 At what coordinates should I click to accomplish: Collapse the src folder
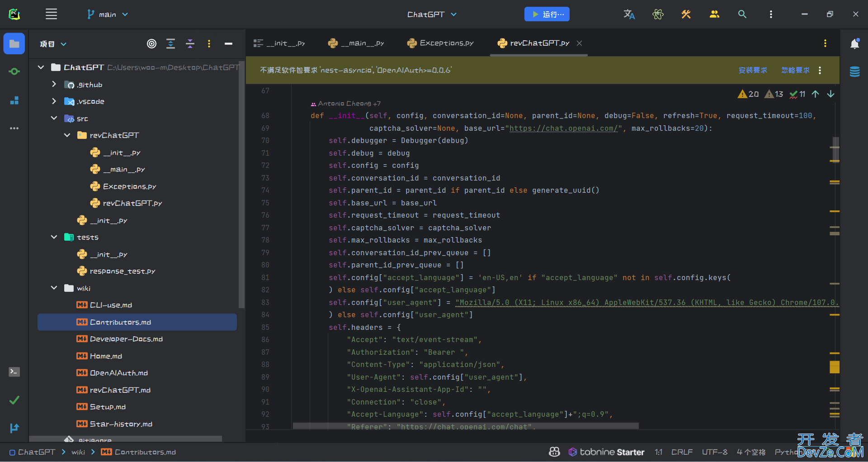click(54, 118)
